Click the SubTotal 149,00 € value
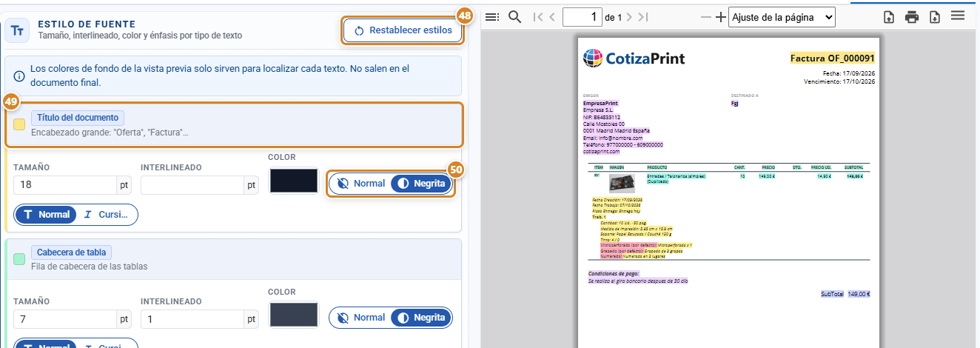 [859, 294]
